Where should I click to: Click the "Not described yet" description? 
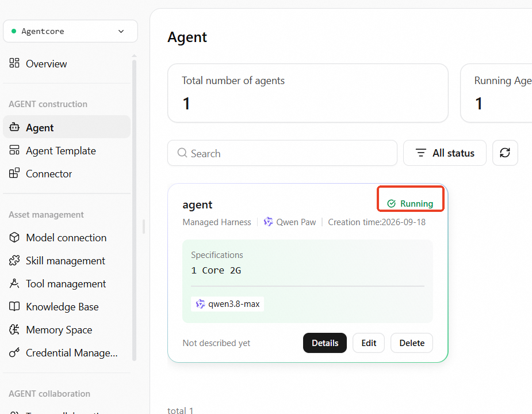216,343
